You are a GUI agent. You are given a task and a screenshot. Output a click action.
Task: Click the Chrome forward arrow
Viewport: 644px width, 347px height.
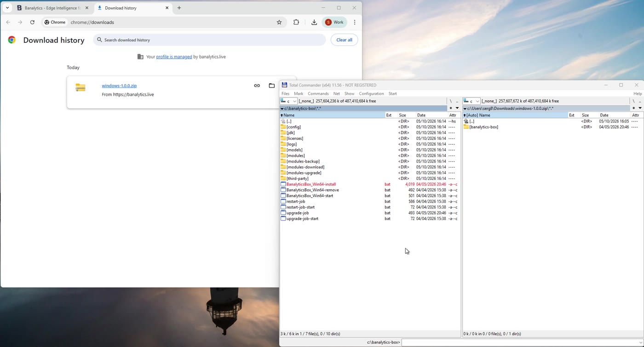point(20,22)
